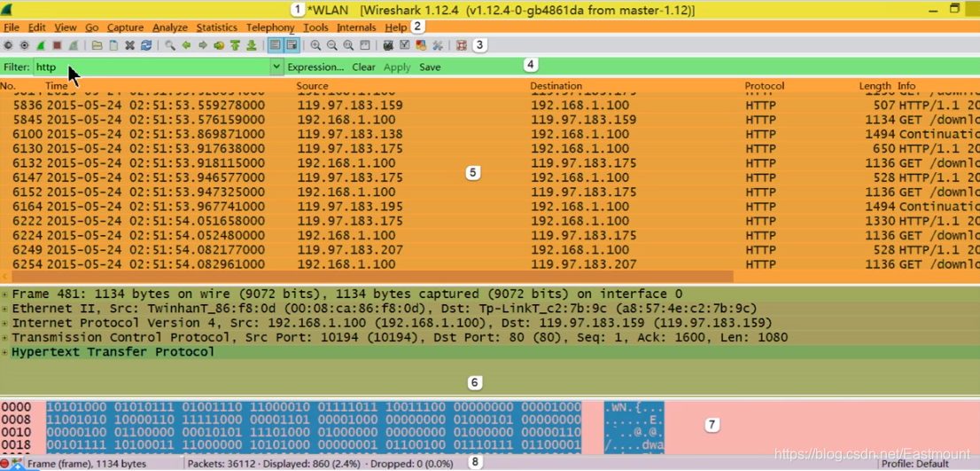Clear the display filter

tap(364, 67)
